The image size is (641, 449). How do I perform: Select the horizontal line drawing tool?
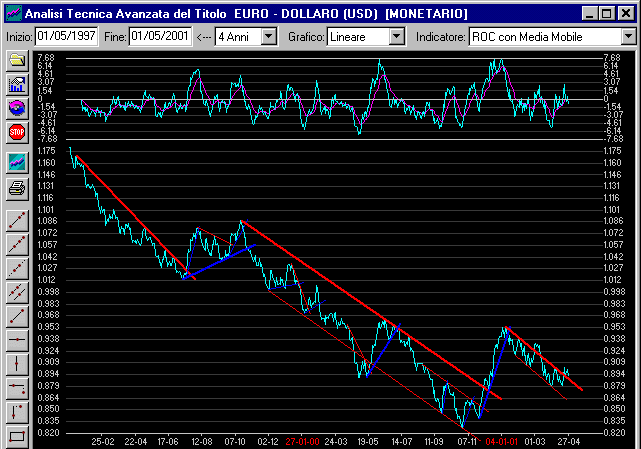pos(17,339)
